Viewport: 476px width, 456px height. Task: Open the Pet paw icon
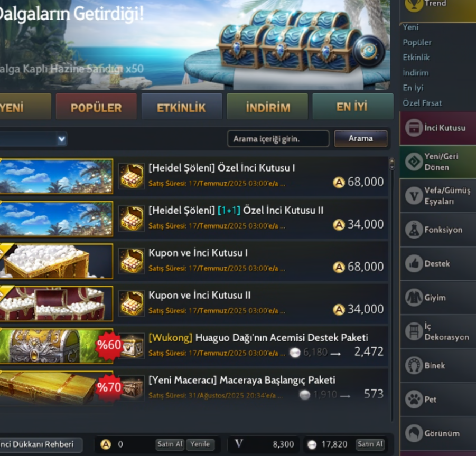tap(414, 400)
